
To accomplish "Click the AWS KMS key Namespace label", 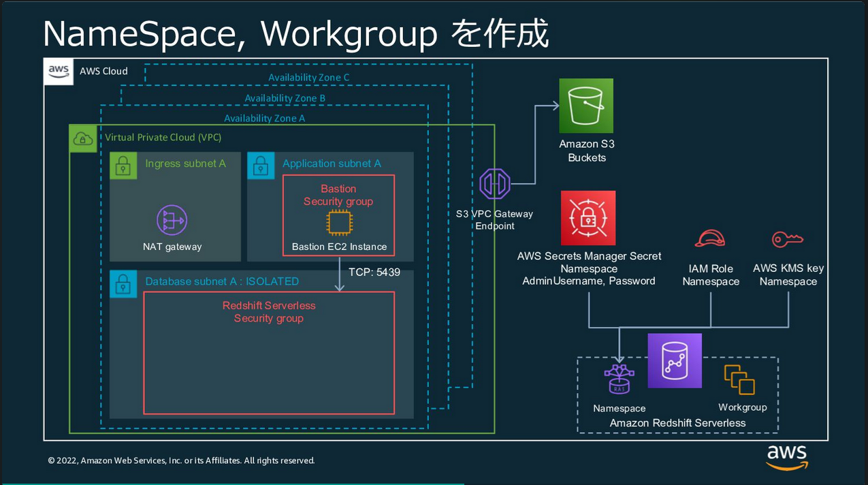I will click(788, 275).
